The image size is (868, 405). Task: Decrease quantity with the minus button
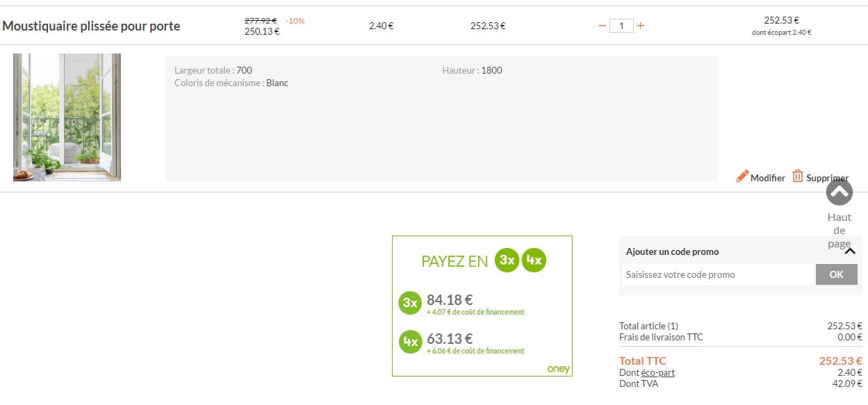[602, 26]
